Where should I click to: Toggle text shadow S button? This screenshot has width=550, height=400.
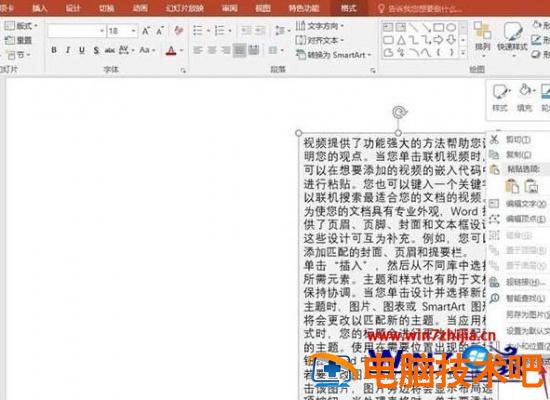click(96, 50)
